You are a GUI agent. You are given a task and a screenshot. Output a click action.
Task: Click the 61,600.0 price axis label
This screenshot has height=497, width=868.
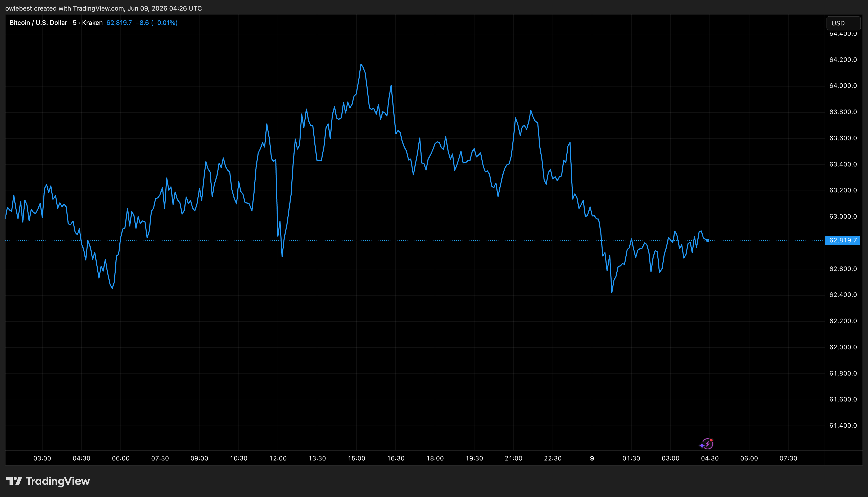843,399
